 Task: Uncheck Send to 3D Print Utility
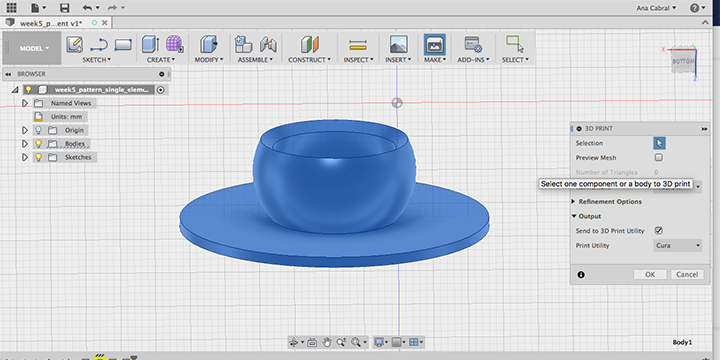[x=658, y=231]
